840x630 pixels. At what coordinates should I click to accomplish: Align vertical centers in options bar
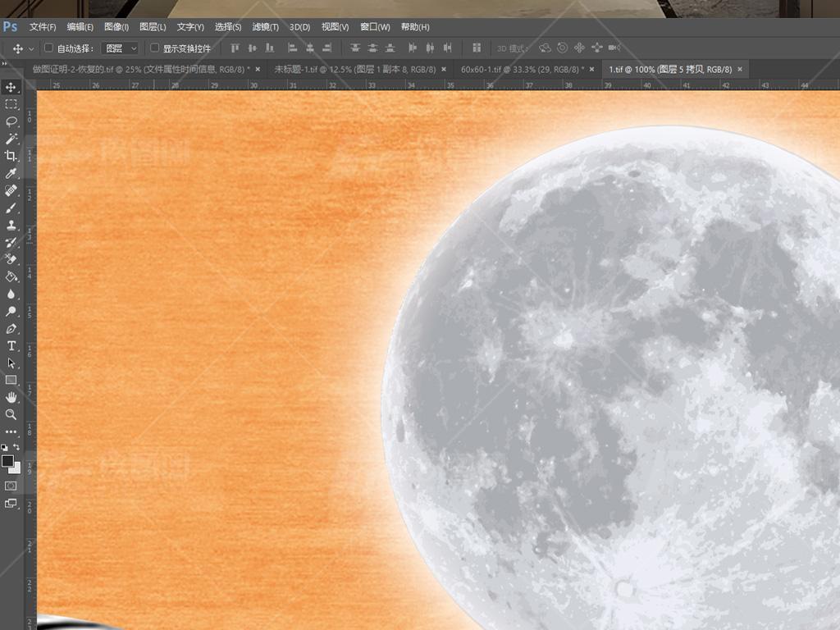(253, 48)
